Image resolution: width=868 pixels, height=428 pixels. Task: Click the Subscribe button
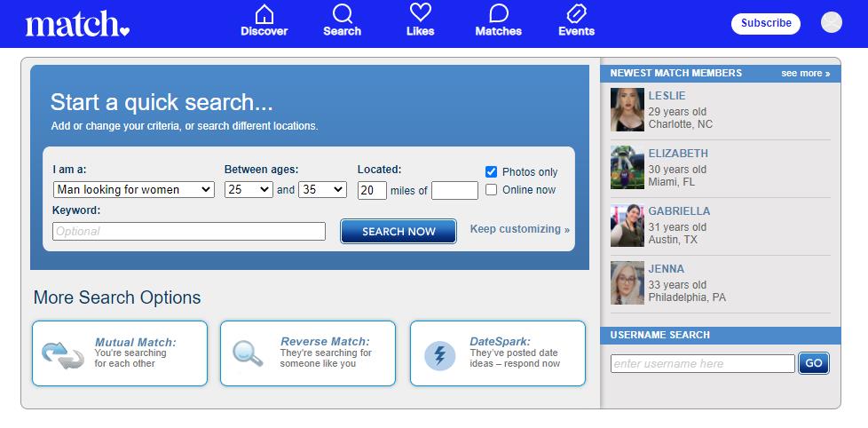pos(766,23)
